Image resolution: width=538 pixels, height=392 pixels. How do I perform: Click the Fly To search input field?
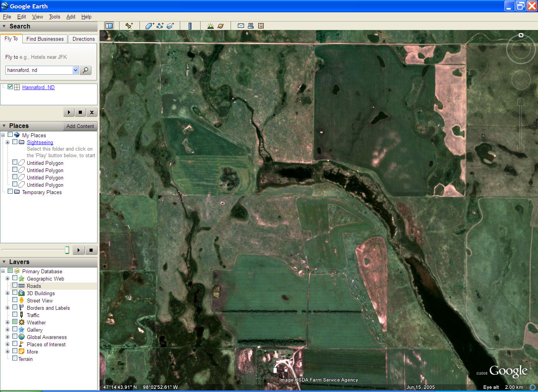(39, 70)
